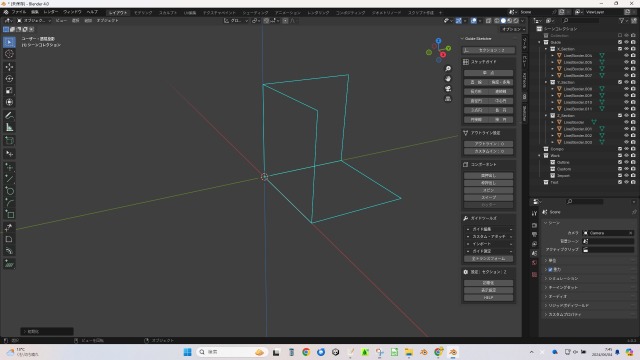
Task: Select the Move tool
Action: 9,67
